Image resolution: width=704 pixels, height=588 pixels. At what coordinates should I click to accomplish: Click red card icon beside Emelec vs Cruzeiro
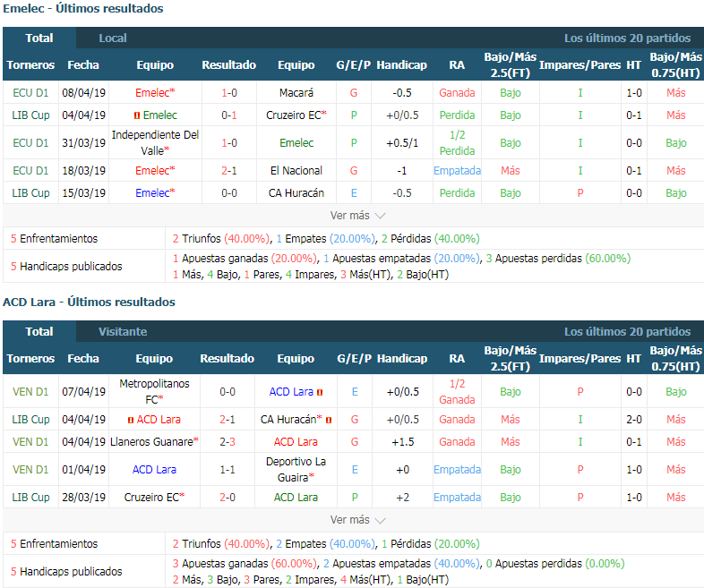137,115
